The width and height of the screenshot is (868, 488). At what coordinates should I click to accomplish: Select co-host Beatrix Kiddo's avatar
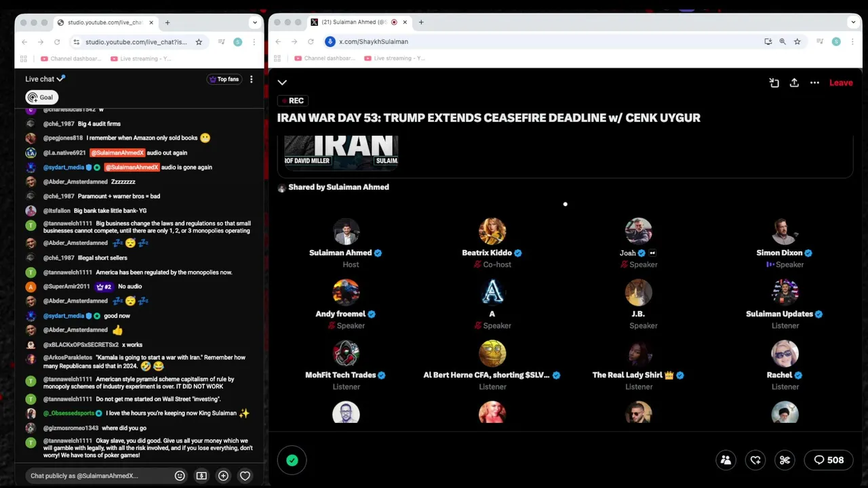pyautogui.click(x=492, y=231)
